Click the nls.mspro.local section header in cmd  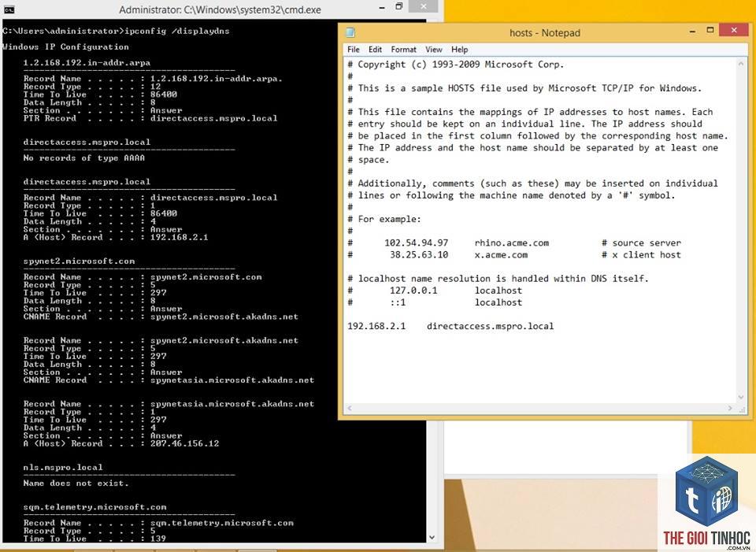(63, 468)
